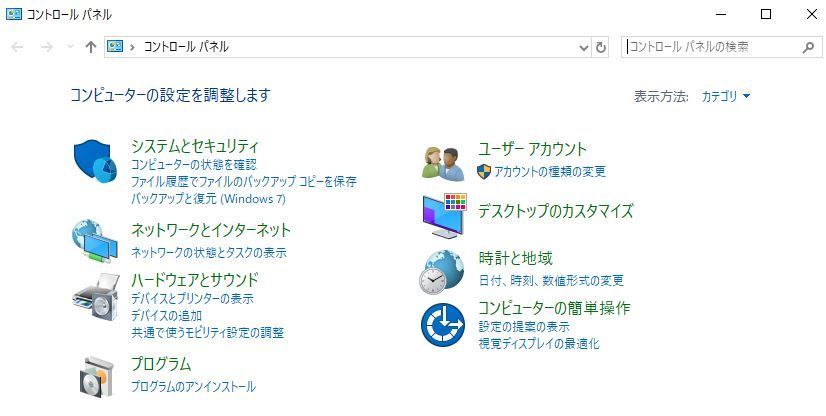Screen dimensions: 826x416
Task: Open the Hardware and Sound printer icon
Action: [x=96, y=297]
